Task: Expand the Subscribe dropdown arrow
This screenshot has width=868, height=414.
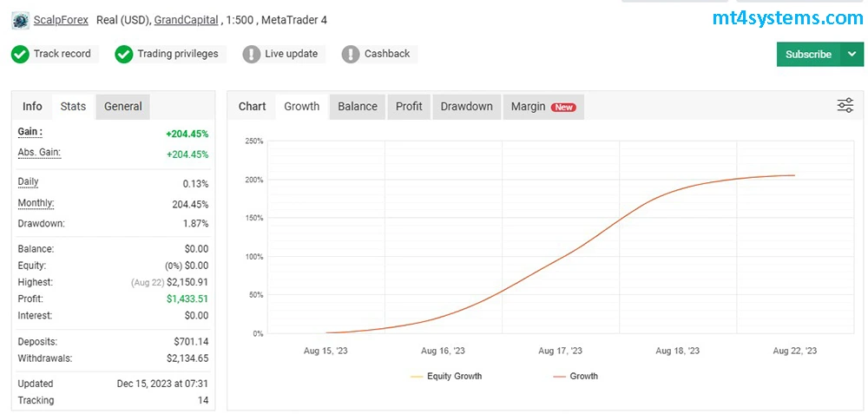Action: click(x=852, y=54)
